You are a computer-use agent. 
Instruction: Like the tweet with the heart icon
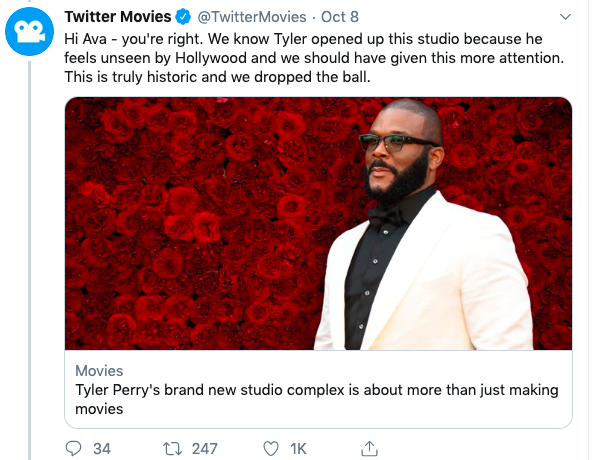pyautogui.click(x=271, y=449)
